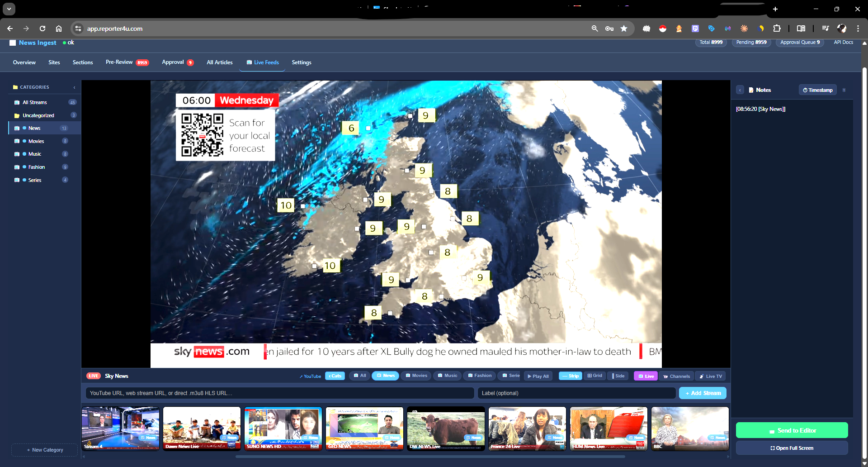Switch to Strip layout
Screen dimensions: 868x467
571,376
